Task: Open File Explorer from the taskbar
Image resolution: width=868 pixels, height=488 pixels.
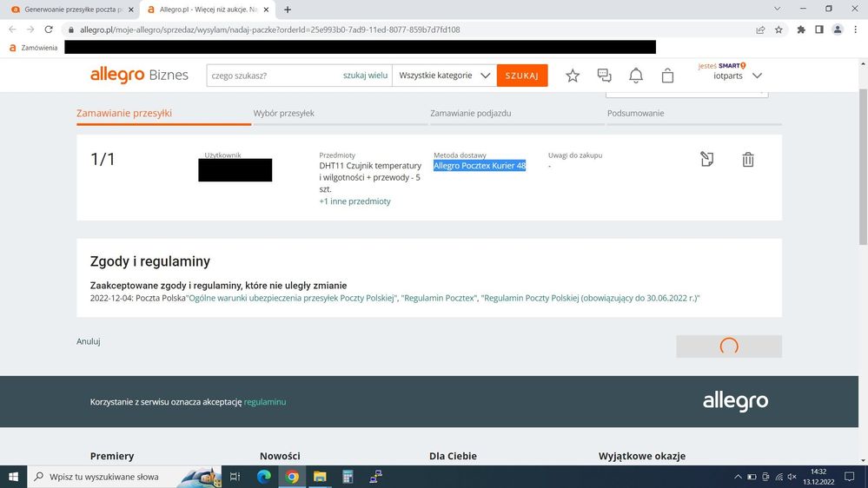Action: click(320, 477)
